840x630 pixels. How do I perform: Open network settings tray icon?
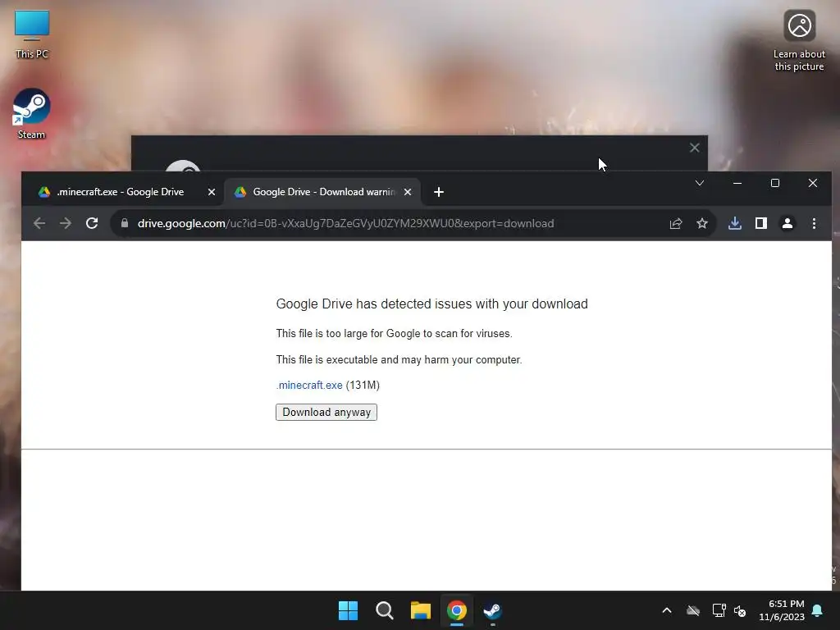(x=719, y=610)
